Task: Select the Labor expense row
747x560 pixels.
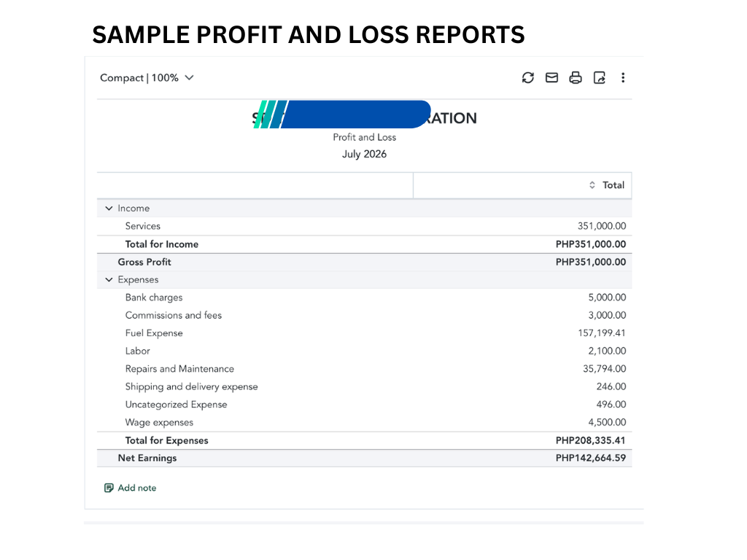Action: 365,351
